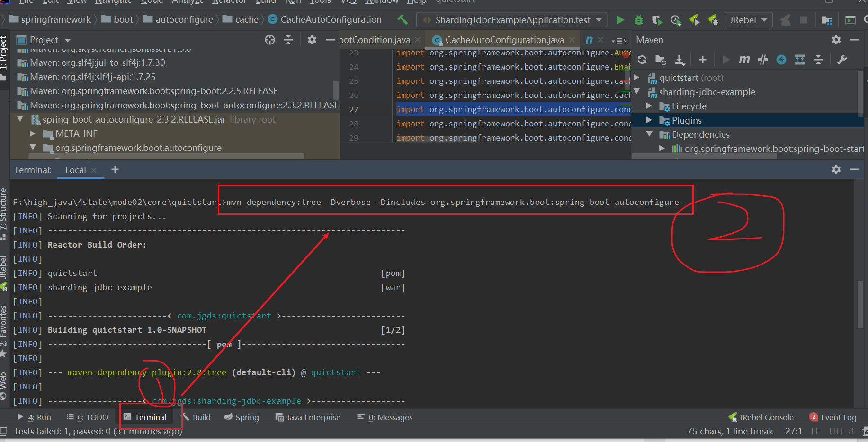Screen dimensions: 868x442
Task: Toggle Maven skip tests mode
Action: pyautogui.click(x=781, y=60)
